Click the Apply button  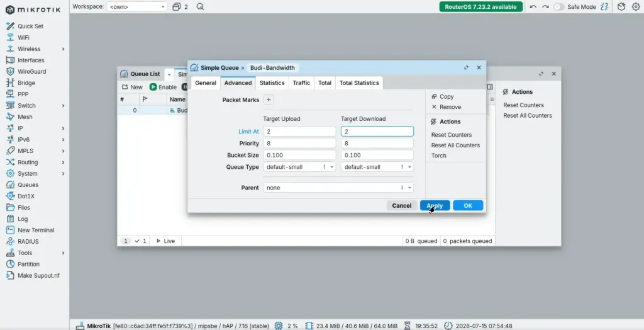point(435,205)
